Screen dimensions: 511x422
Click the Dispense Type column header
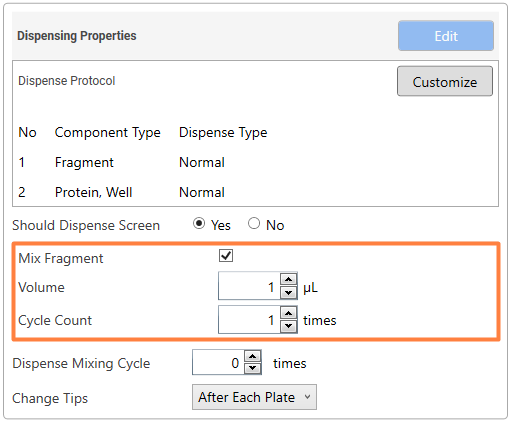pyautogui.click(x=223, y=133)
